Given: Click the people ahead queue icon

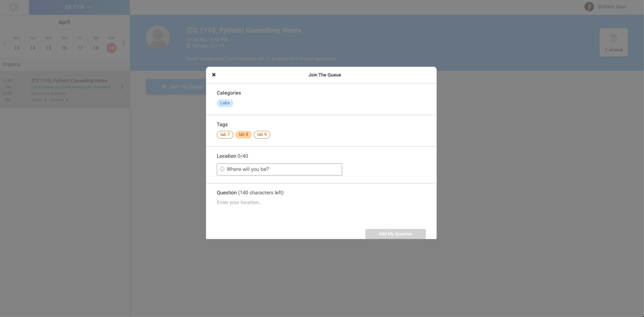Looking at the screenshot, I should (613, 38).
